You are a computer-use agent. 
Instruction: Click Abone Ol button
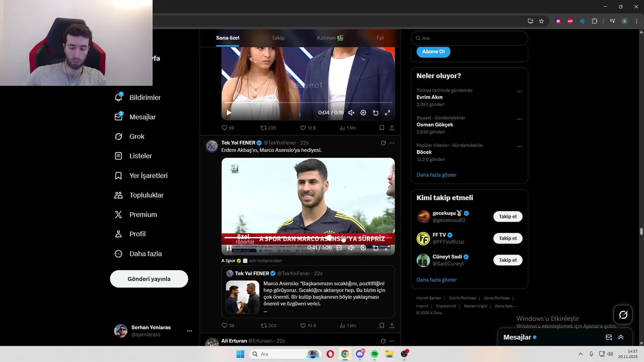coord(433,51)
